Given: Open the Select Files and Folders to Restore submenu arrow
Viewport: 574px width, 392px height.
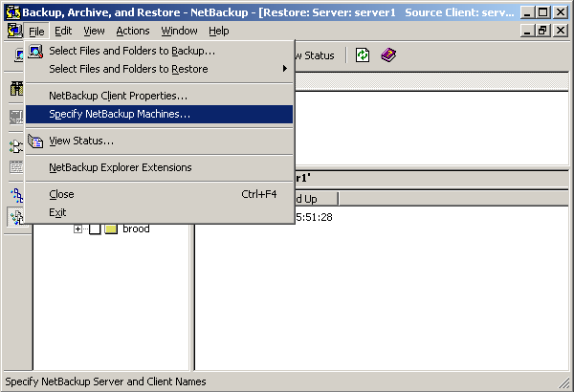Looking at the screenshot, I should coord(285,69).
